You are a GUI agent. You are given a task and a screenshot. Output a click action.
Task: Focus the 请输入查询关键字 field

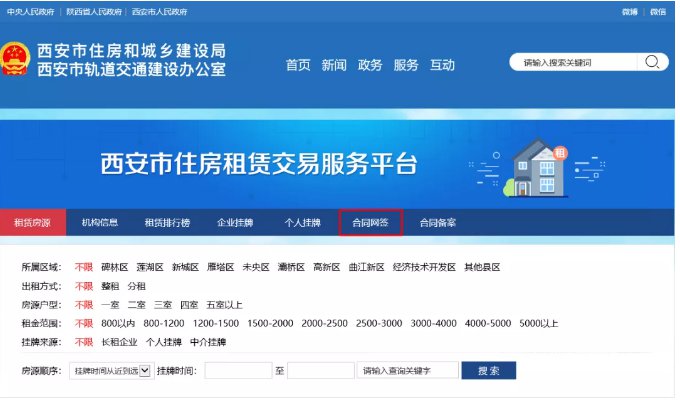coord(408,371)
